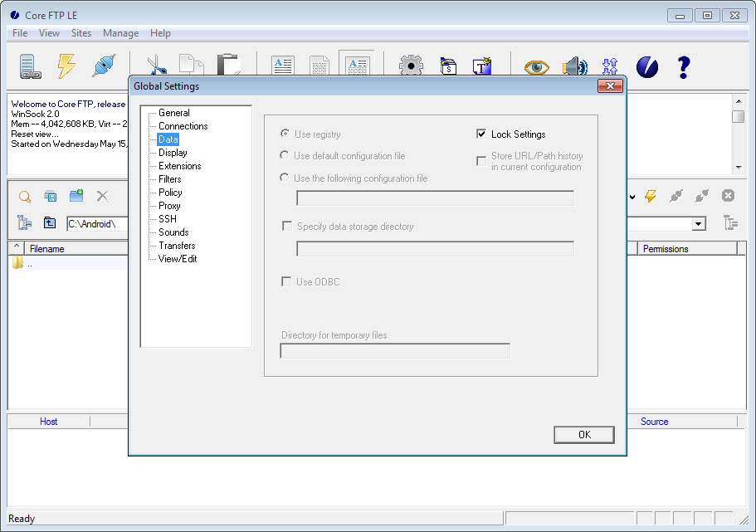Click the local up-directory icon
This screenshot has height=532, width=756.
click(50, 222)
